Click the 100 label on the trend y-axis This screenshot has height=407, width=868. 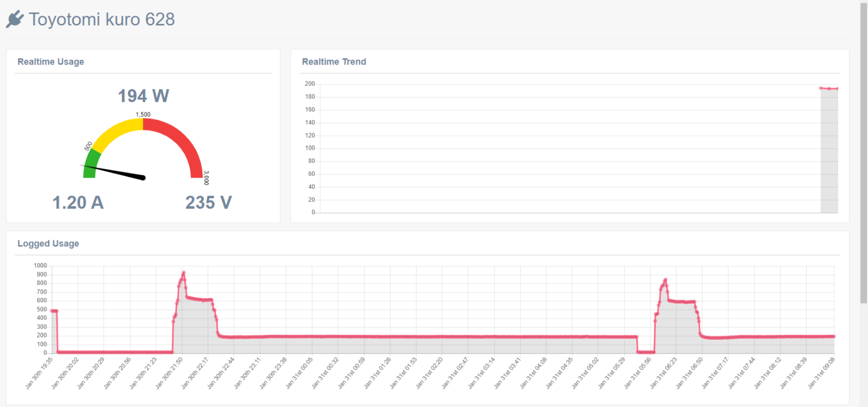(310, 148)
